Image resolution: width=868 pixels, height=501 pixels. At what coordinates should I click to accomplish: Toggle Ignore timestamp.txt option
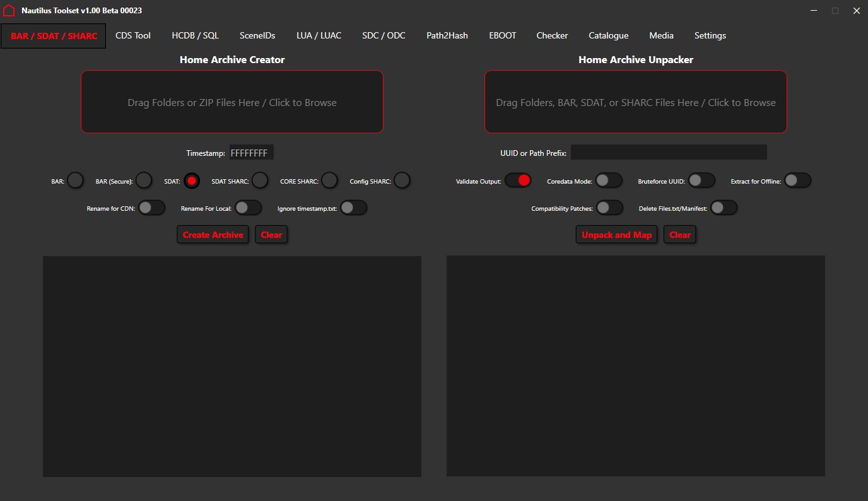point(353,208)
